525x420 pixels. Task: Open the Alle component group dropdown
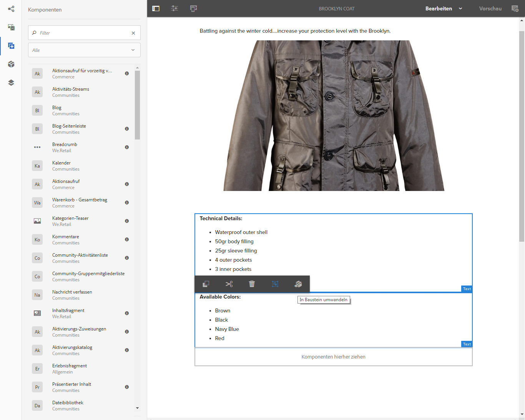[x=84, y=50]
